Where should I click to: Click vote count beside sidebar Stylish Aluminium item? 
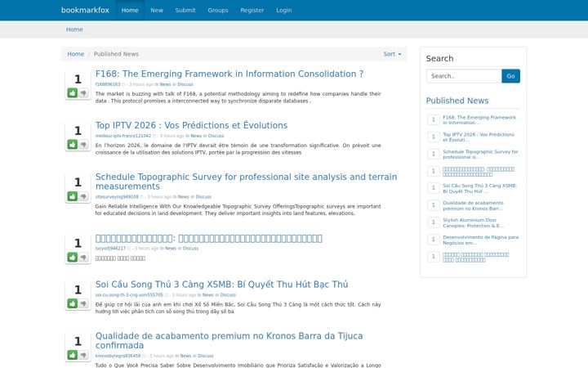434,222
